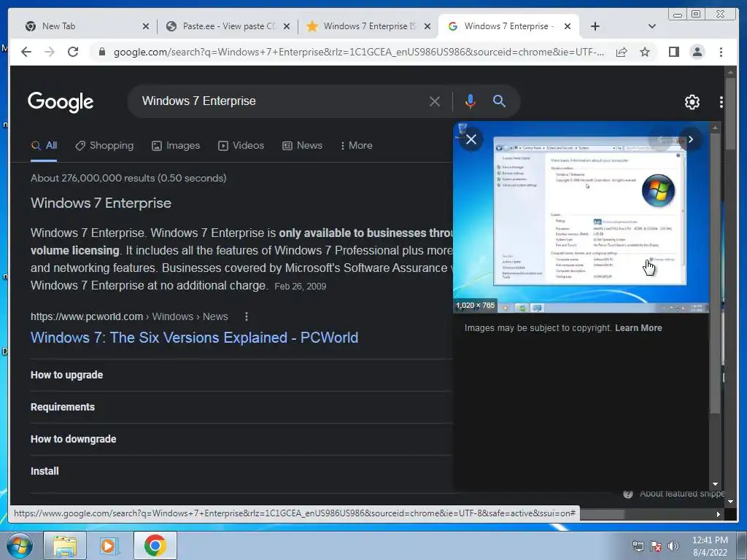Screen dimensions: 747x560
Task: Open the side panel icon in Chrome toolbar
Action: click(x=673, y=52)
